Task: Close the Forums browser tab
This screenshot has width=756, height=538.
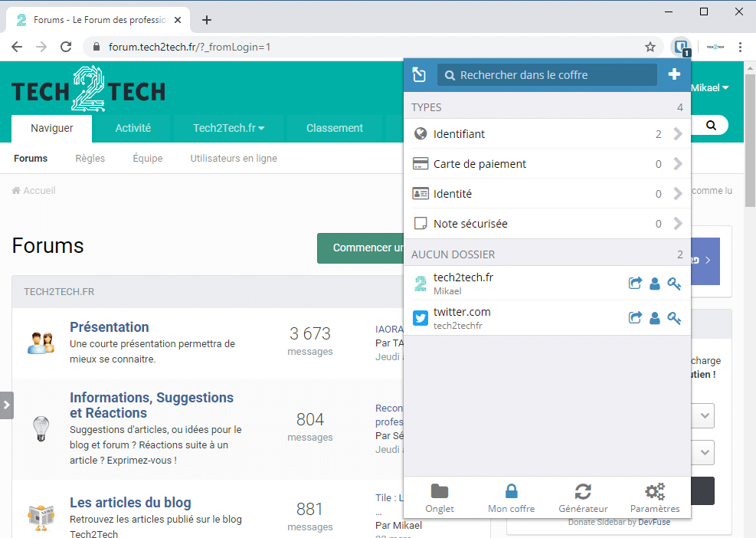Action: coord(178,20)
